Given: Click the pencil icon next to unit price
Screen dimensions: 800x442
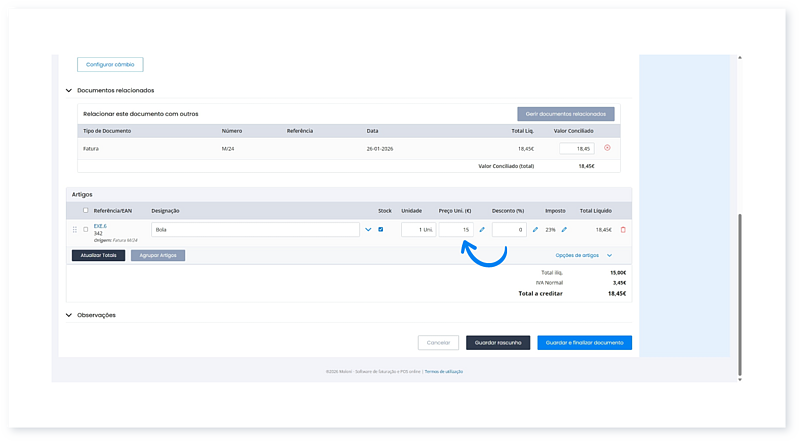Looking at the screenshot, I should pyautogui.click(x=482, y=230).
